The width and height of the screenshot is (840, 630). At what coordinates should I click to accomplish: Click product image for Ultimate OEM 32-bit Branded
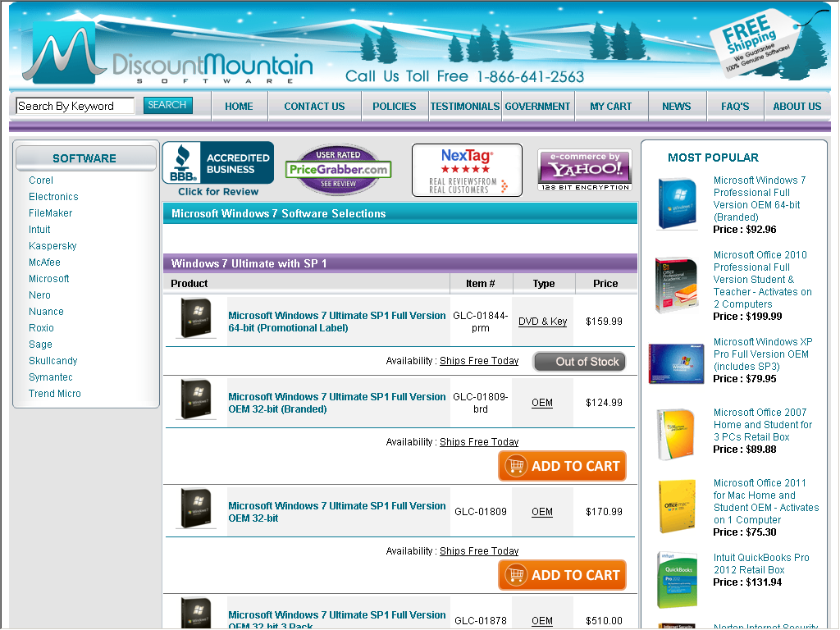[x=196, y=399]
